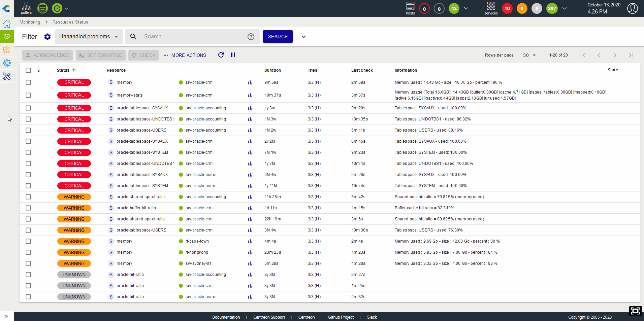
Task: Open the Documentation footer link
Action: click(x=226, y=317)
